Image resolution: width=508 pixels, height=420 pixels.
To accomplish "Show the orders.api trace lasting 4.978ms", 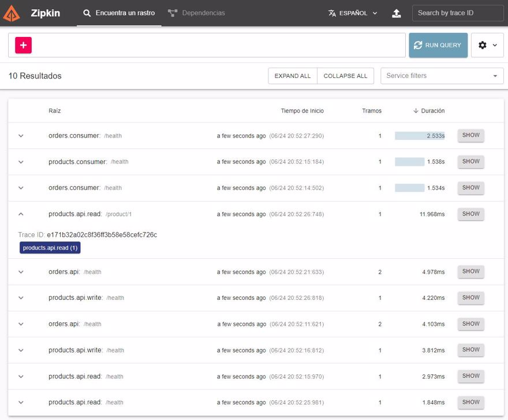I will click(470, 272).
